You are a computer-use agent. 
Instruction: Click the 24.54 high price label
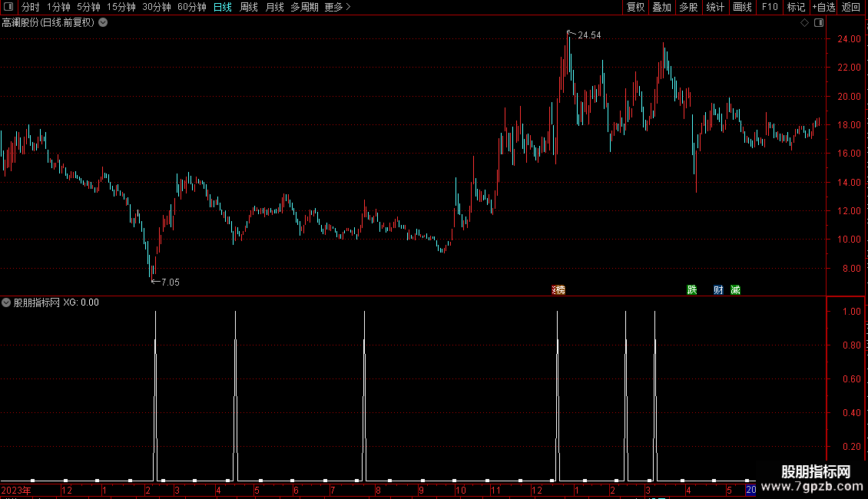589,35
